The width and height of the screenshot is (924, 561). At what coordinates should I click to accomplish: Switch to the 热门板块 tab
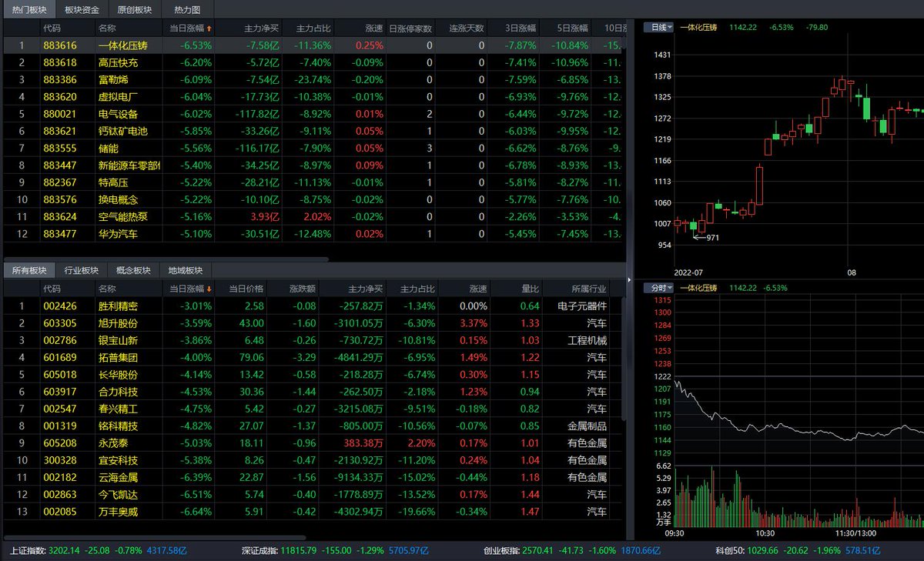(28, 10)
